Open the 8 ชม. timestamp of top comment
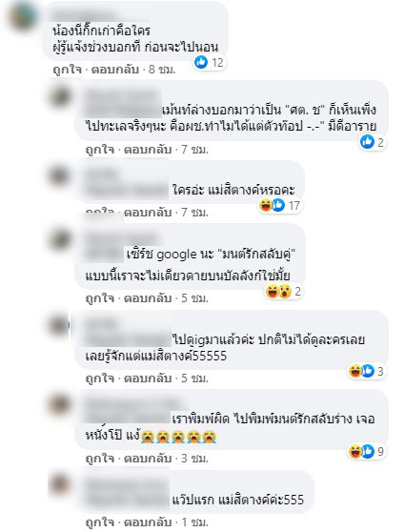Screen dimensions: 405x532 pyautogui.click(x=162, y=70)
